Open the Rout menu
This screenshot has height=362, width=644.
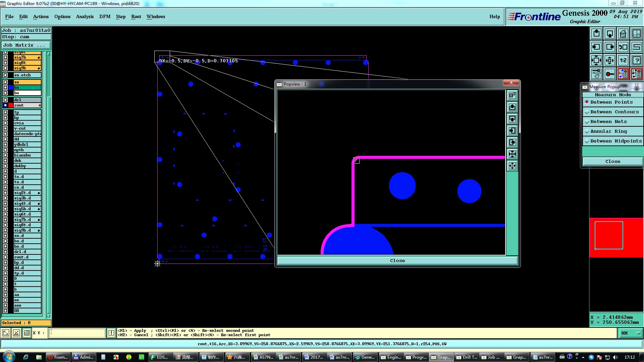[136, 16]
